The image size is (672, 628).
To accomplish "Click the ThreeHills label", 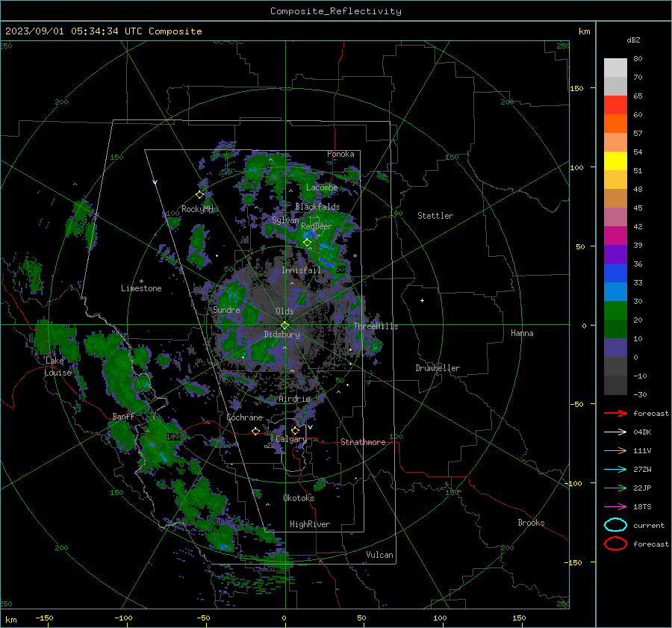I will pos(376,326).
